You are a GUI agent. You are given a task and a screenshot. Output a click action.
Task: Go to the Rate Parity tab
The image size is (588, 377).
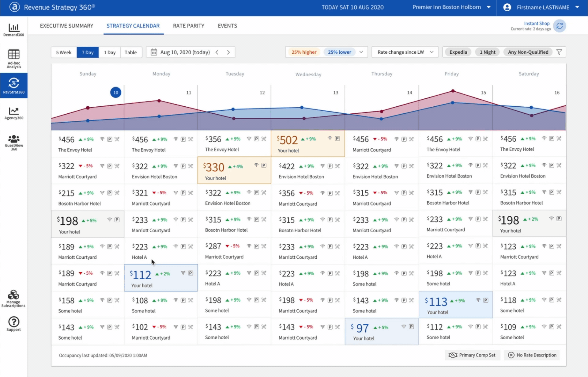(188, 26)
